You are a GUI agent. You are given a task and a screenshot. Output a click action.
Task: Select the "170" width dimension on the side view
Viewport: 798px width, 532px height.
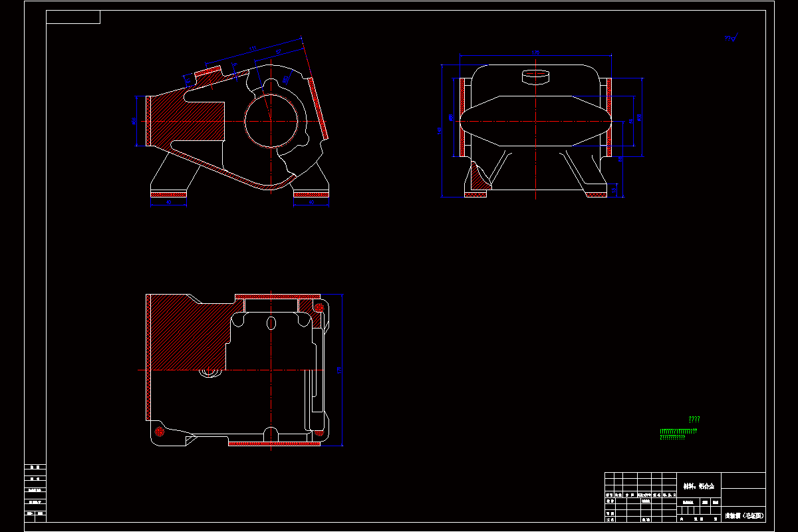coord(536,53)
